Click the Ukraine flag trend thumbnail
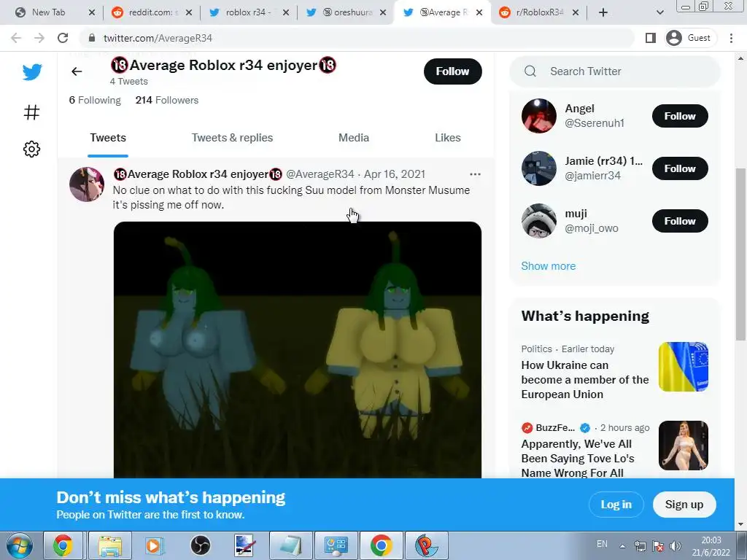This screenshot has width=747, height=560. [683, 367]
